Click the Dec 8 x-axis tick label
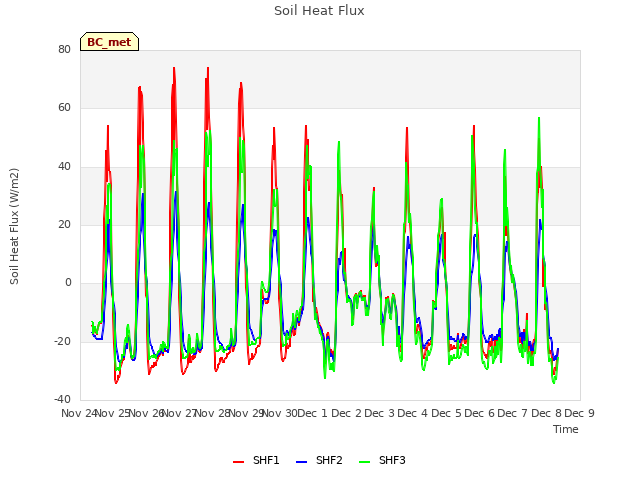The height and width of the screenshot is (480, 640). [x=546, y=413]
